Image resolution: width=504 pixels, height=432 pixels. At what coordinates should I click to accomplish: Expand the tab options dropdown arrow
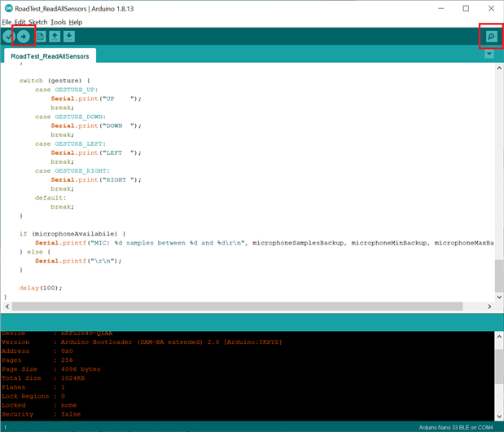click(489, 55)
